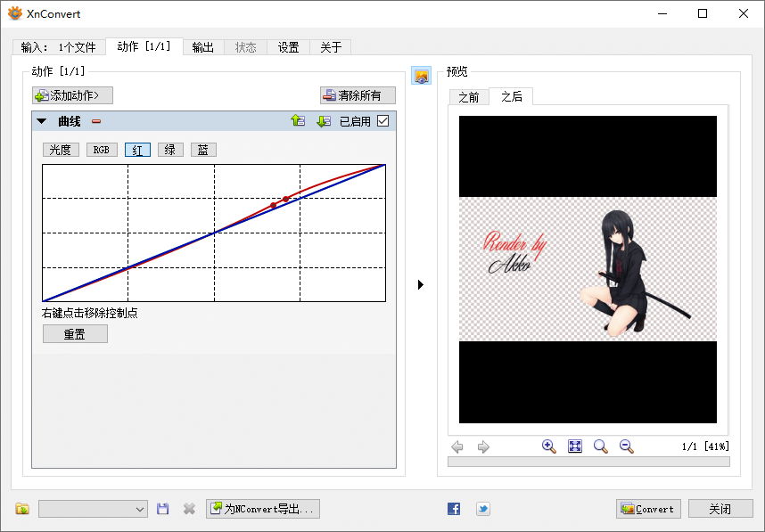The height and width of the screenshot is (532, 765).
Task: Save the current script preset
Action: [162, 509]
